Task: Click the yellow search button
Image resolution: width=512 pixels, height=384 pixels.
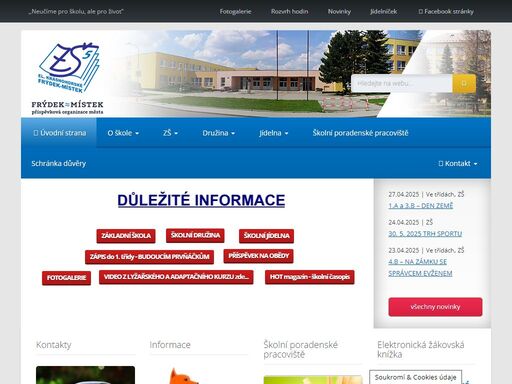Action: pyautogui.click(x=464, y=83)
